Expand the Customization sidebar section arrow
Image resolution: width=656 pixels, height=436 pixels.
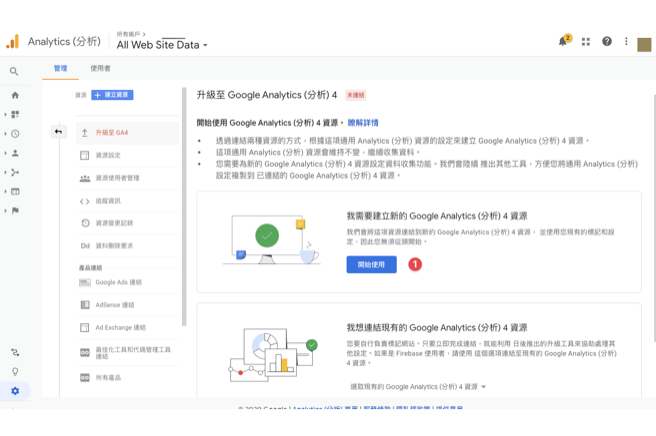tap(5, 114)
